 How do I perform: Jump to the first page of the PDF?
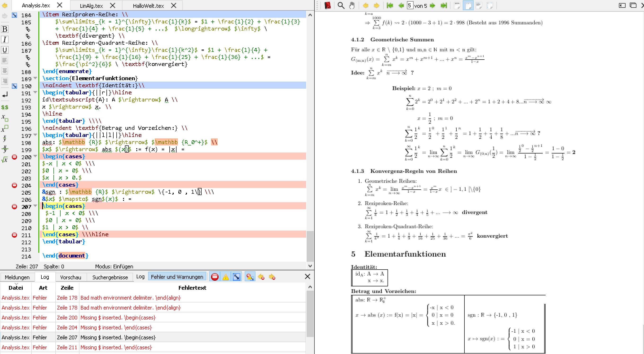click(389, 5)
